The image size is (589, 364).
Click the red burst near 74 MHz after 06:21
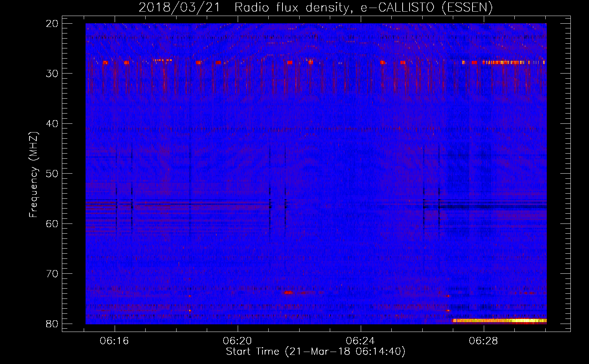pyautogui.click(x=288, y=292)
